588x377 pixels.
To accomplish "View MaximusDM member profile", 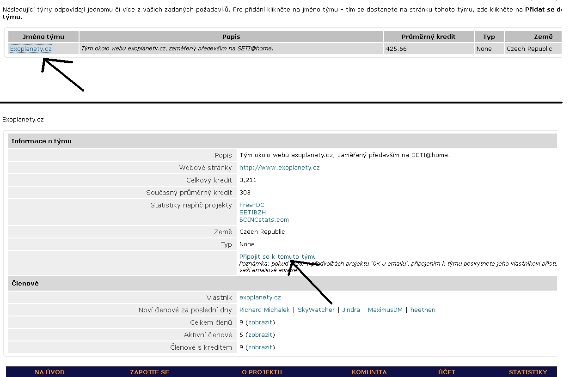I will pyautogui.click(x=385, y=310).
